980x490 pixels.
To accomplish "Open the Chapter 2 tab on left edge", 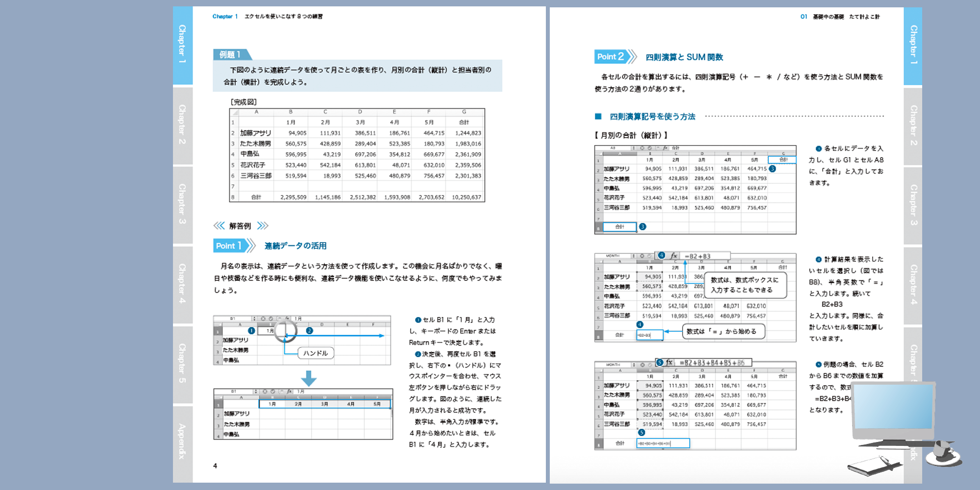I will point(182,124).
